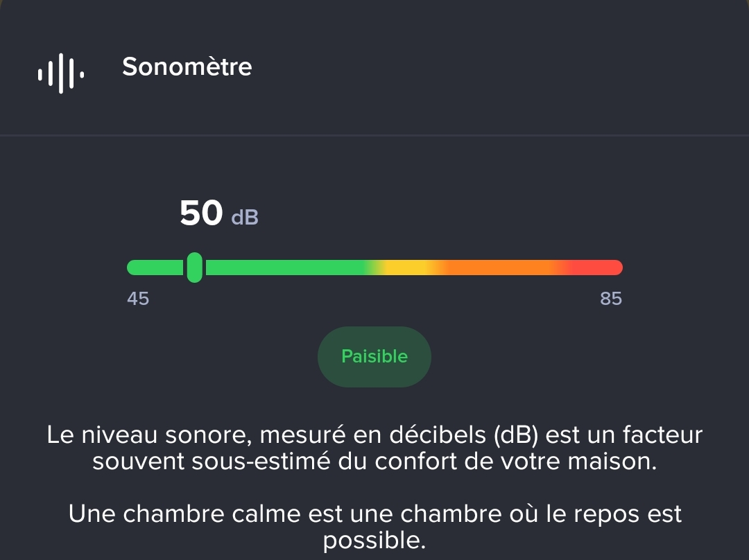The image size is (749, 560).
Task: Select the Sonomètre header title
Action: (x=187, y=67)
